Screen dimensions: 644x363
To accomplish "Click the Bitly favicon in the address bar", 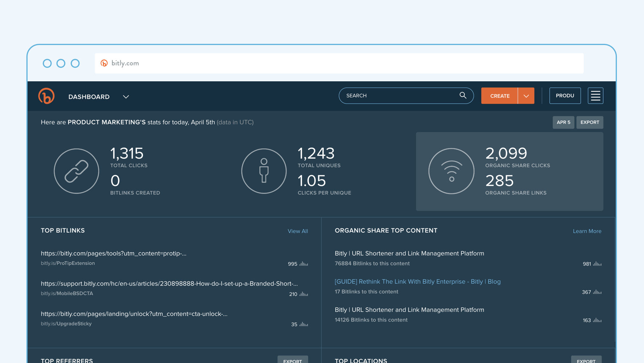I will [104, 63].
